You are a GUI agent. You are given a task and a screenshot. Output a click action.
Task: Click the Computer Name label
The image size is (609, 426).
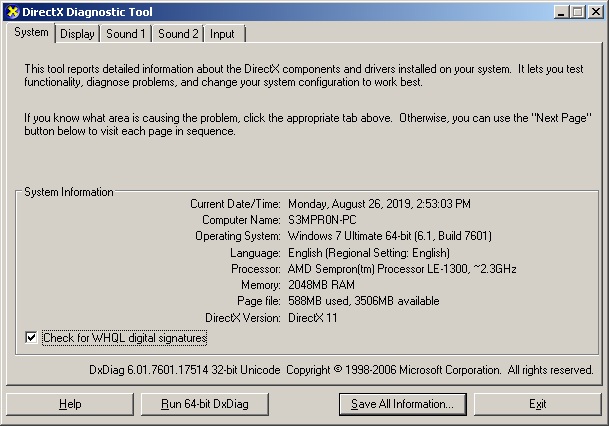click(241, 220)
